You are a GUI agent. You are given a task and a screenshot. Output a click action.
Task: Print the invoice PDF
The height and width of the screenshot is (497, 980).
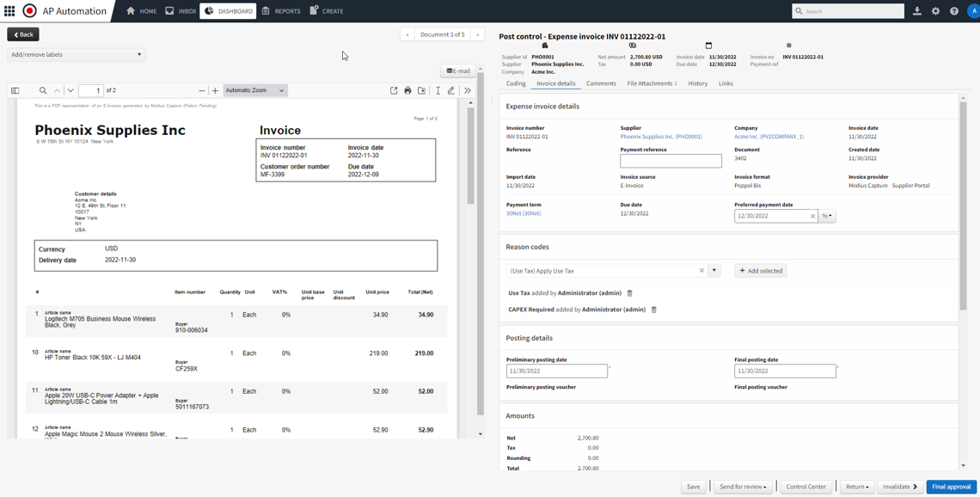407,90
